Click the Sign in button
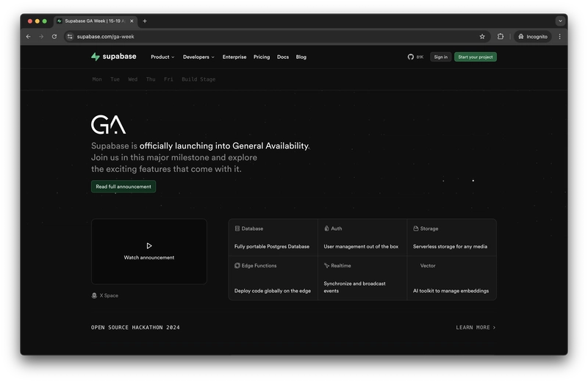Viewport: 588px width, 382px height. 440,57
